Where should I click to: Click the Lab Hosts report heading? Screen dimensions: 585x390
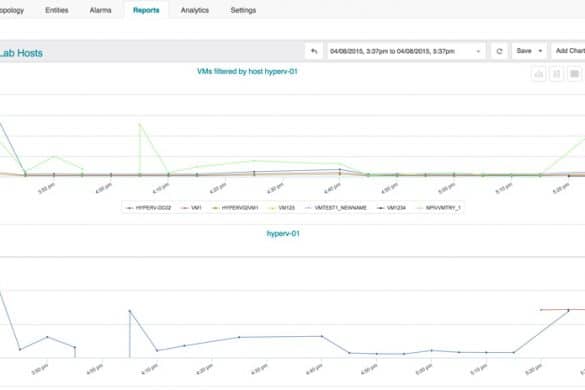pyautogui.click(x=21, y=53)
